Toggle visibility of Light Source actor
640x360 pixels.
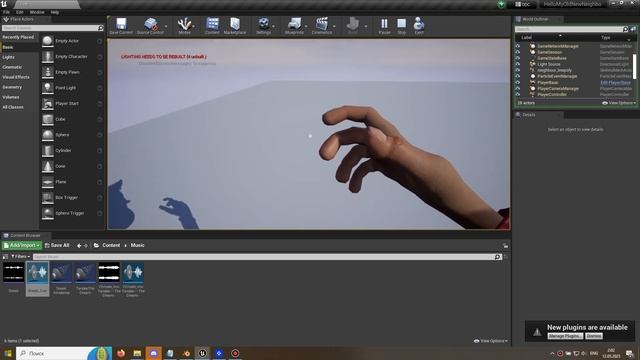[518, 64]
